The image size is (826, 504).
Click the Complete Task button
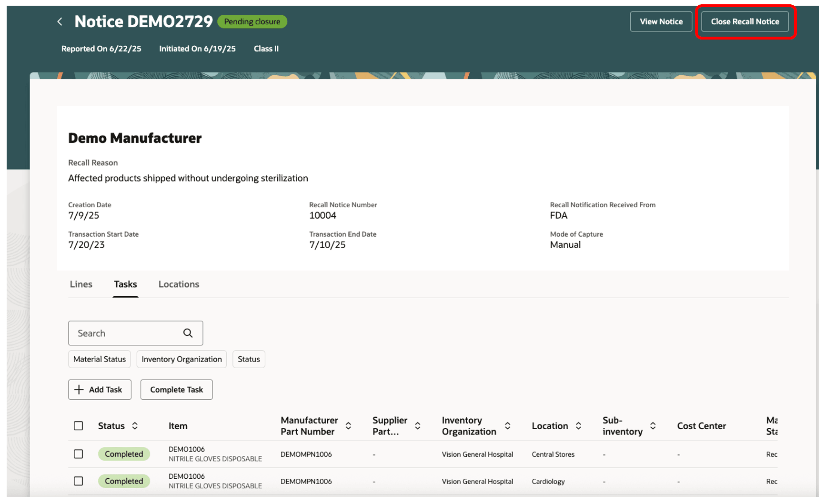click(177, 390)
